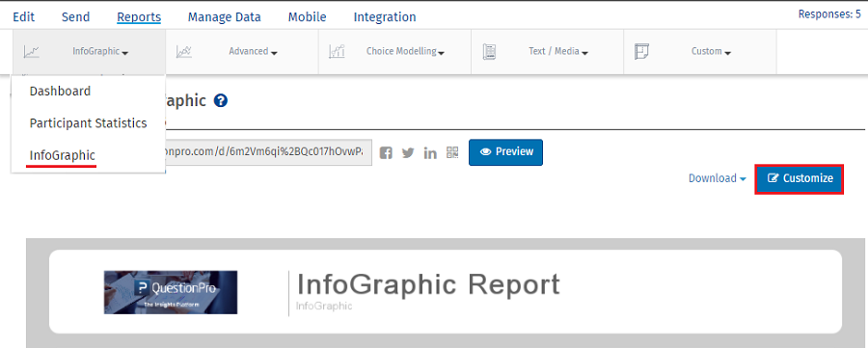The width and height of the screenshot is (868, 348).
Task: Click the InfoGraphic line chart icon
Action: (32, 52)
